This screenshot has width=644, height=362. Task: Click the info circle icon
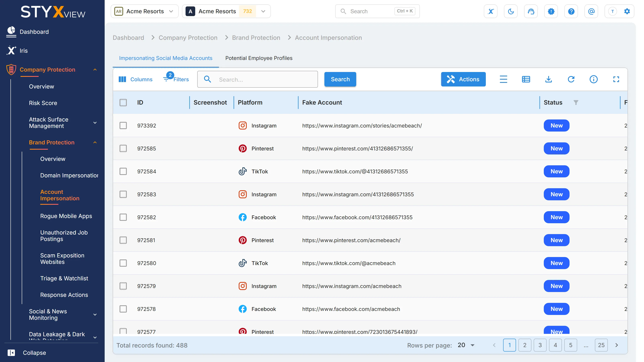[x=593, y=79]
